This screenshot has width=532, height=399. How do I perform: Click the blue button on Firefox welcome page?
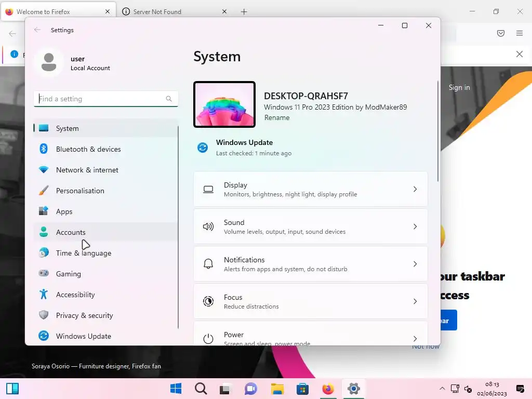tap(449, 320)
